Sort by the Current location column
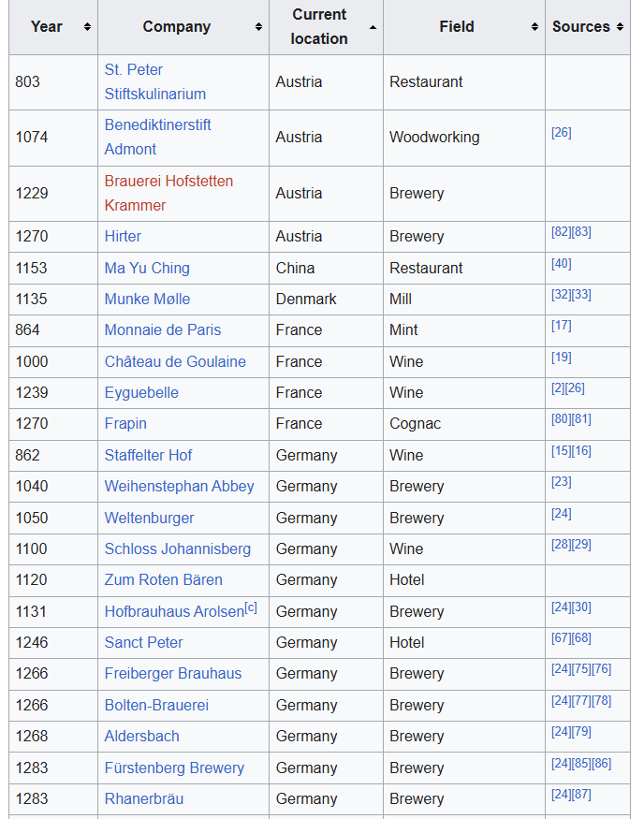 click(x=373, y=27)
